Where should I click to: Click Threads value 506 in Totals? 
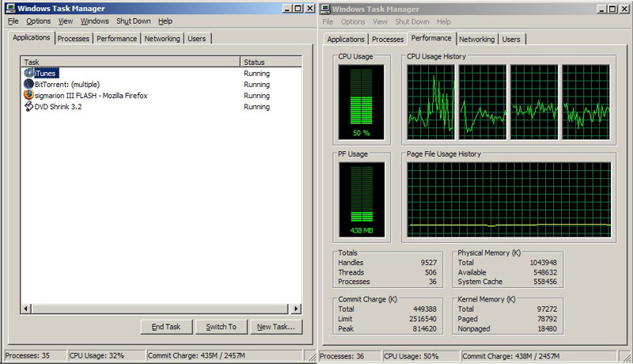[x=430, y=272]
